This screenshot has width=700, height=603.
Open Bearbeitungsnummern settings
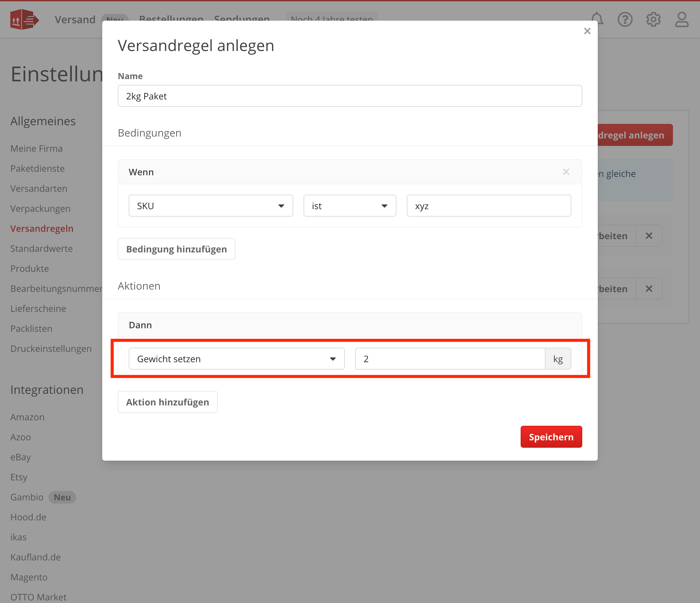tap(56, 288)
